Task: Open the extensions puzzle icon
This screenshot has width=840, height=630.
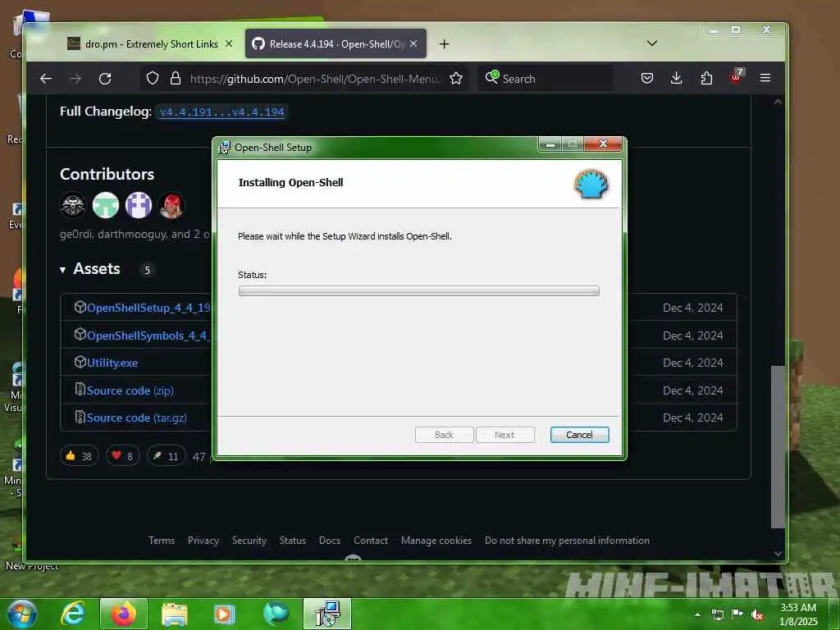Action: [706, 78]
